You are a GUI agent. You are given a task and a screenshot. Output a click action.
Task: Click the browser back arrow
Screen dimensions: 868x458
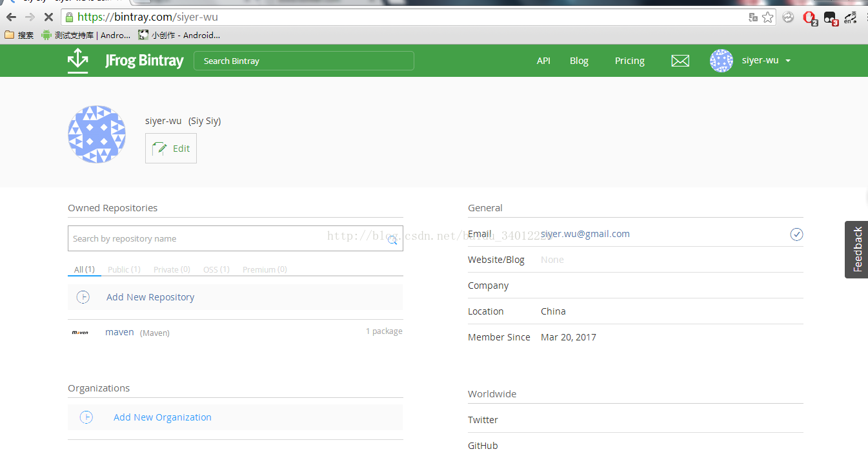point(11,17)
